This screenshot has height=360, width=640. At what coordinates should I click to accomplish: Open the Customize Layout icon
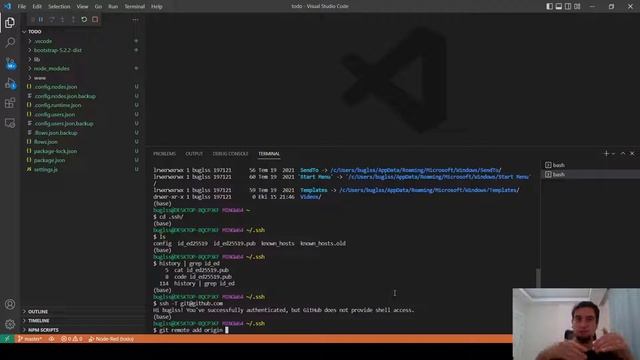(577, 6)
